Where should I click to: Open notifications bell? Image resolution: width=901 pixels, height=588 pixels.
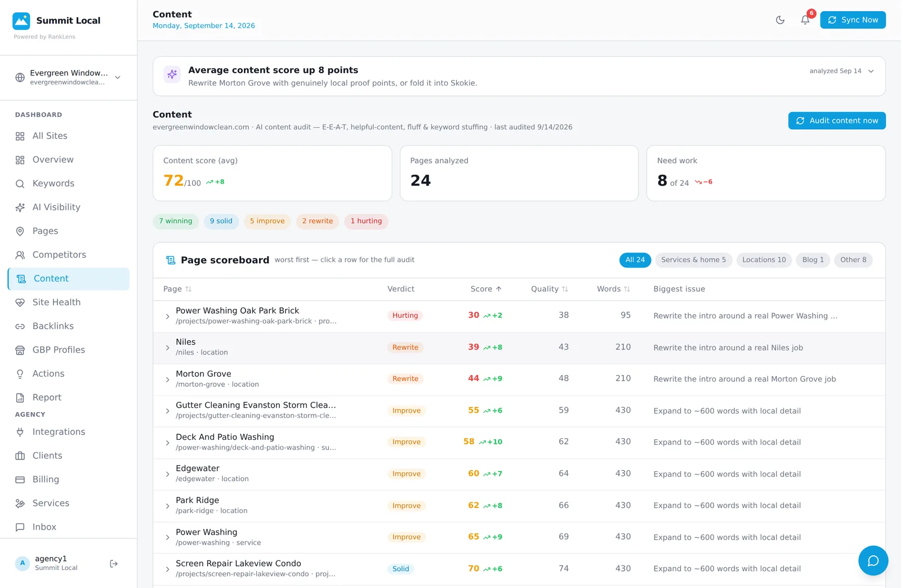click(x=805, y=20)
